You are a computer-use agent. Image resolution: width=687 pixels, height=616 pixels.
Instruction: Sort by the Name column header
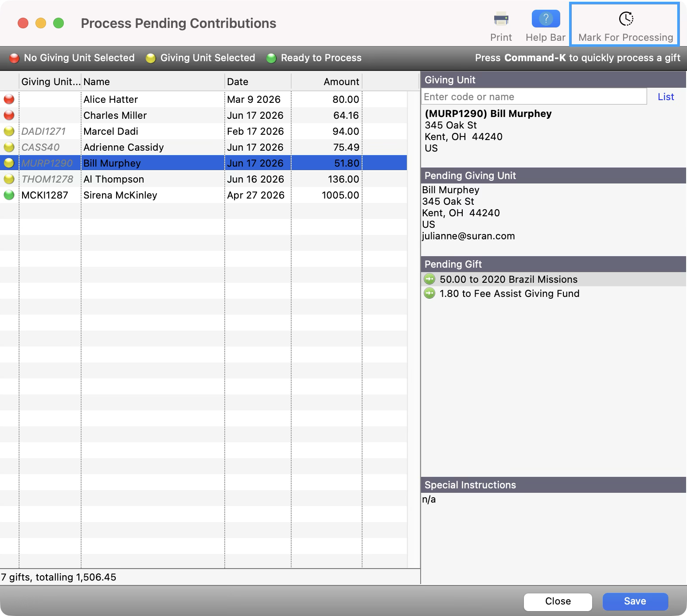coord(153,82)
